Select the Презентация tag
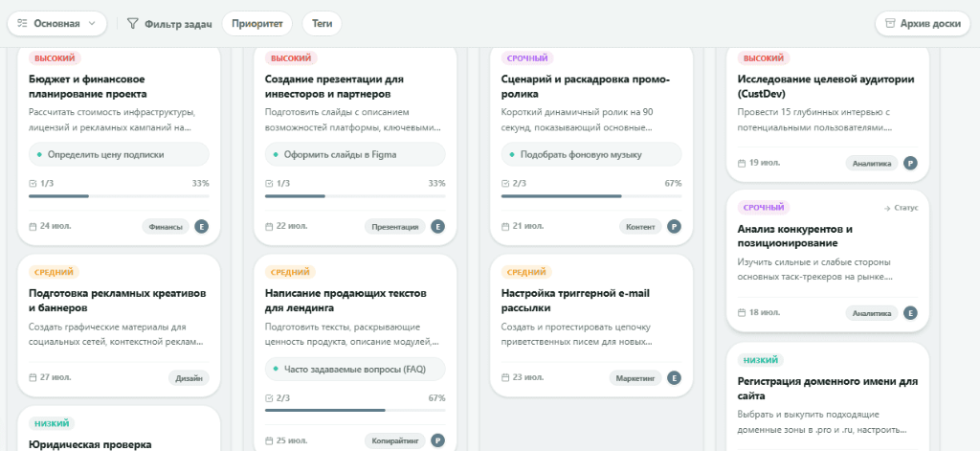The height and width of the screenshot is (451, 980). pyautogui.click(x=395, y=226)
